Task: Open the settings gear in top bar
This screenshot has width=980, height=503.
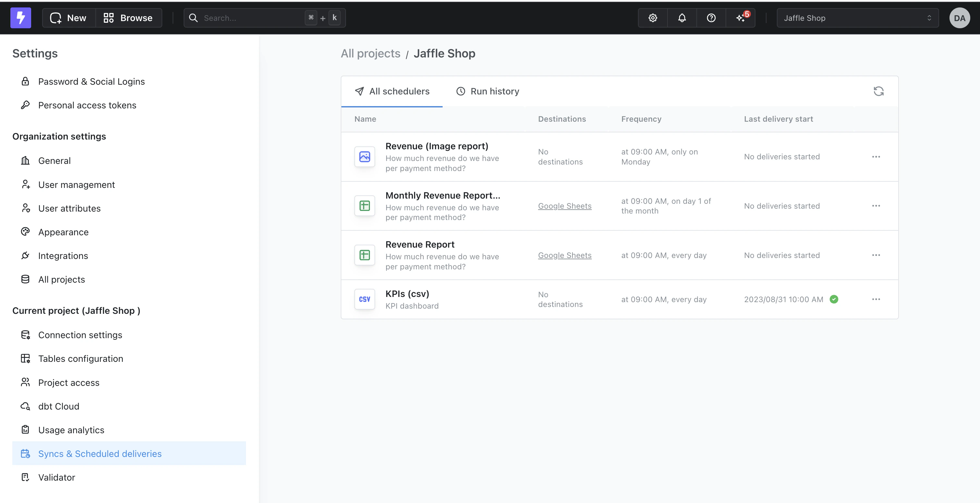Action: point(653,18)
